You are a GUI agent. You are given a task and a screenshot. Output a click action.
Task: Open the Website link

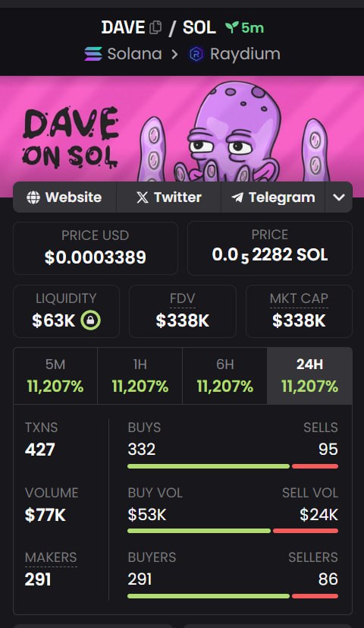64,197
